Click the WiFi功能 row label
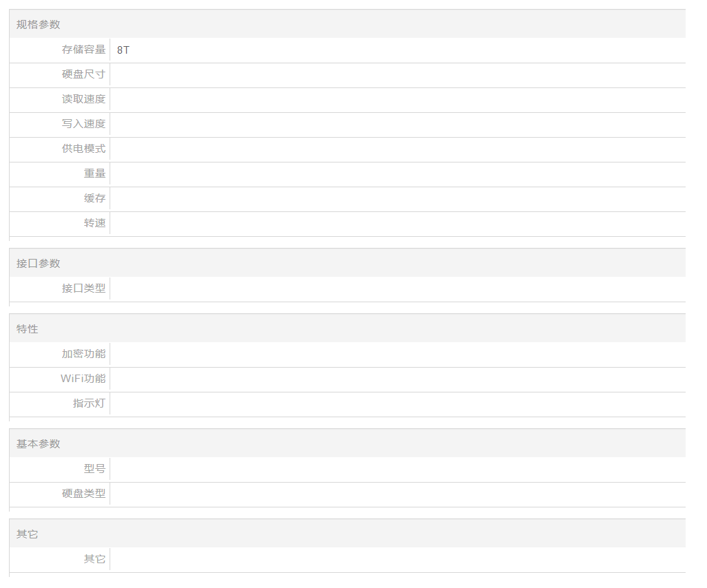Image resolution: width=707 pixels, height=588 pixels. (83, 379)
